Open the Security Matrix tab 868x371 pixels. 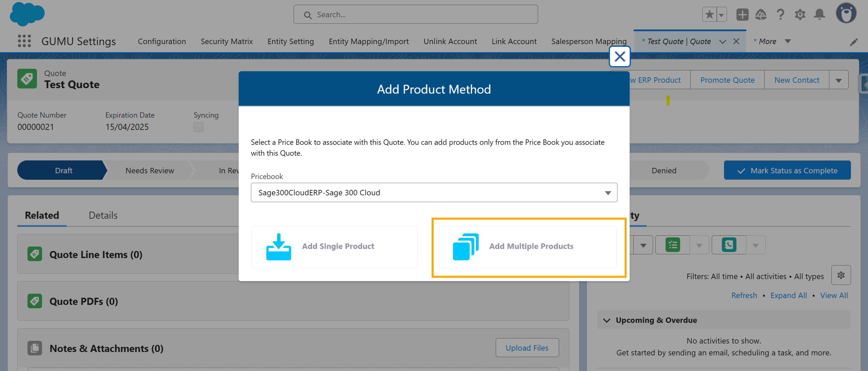(x=226, y=41)
